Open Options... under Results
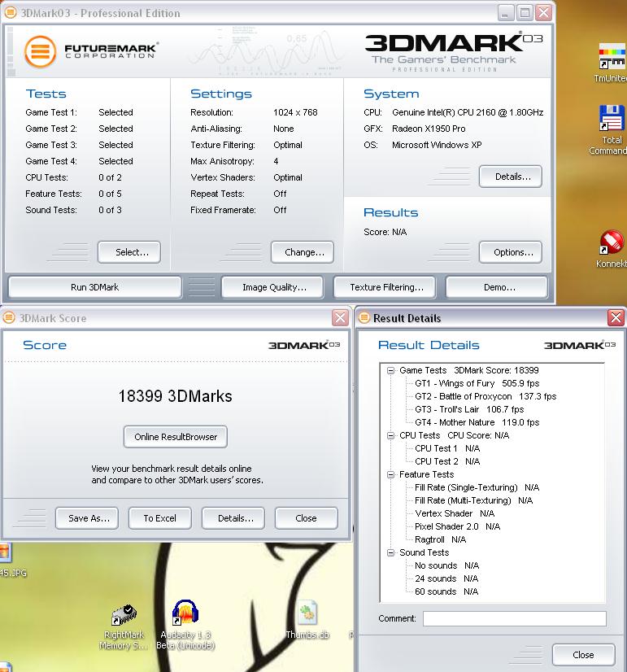Screen dimensions: 627x672 tap(511, 252)
